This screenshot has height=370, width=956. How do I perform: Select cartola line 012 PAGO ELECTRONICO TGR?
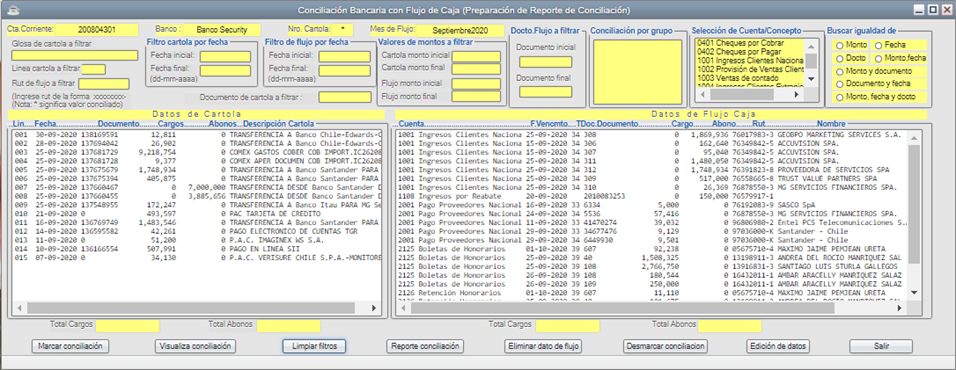point(198,232)
